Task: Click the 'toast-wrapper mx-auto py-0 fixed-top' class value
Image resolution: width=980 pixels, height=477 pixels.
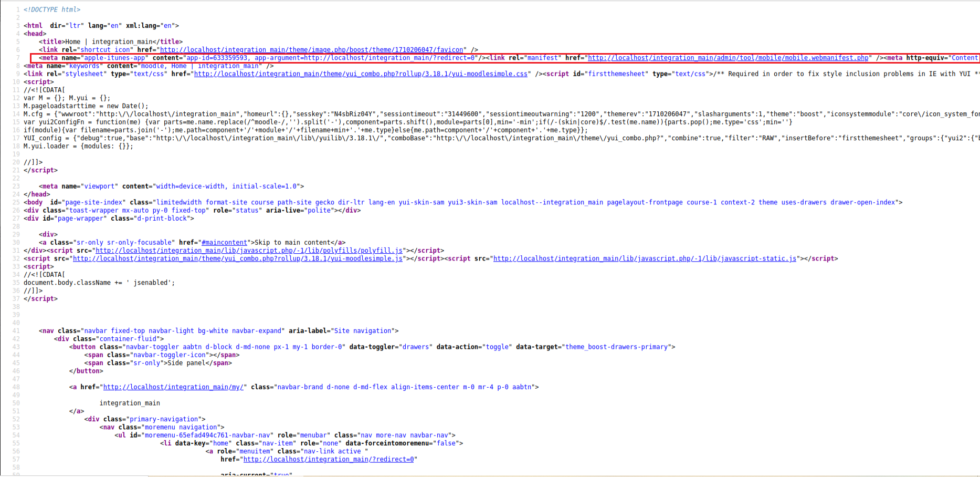Action: [x=137, y=211]
